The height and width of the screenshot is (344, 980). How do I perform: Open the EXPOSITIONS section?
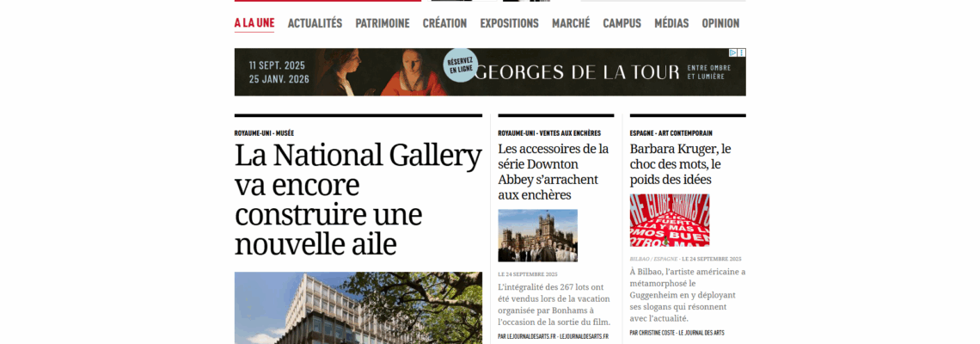pos(510,23)
